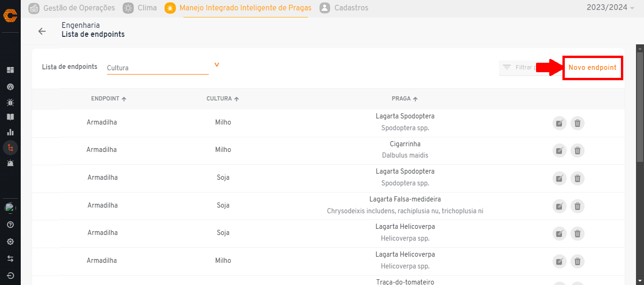Open the circular target icon in sidebar
The image size is (644, 285).
[10, 87]
